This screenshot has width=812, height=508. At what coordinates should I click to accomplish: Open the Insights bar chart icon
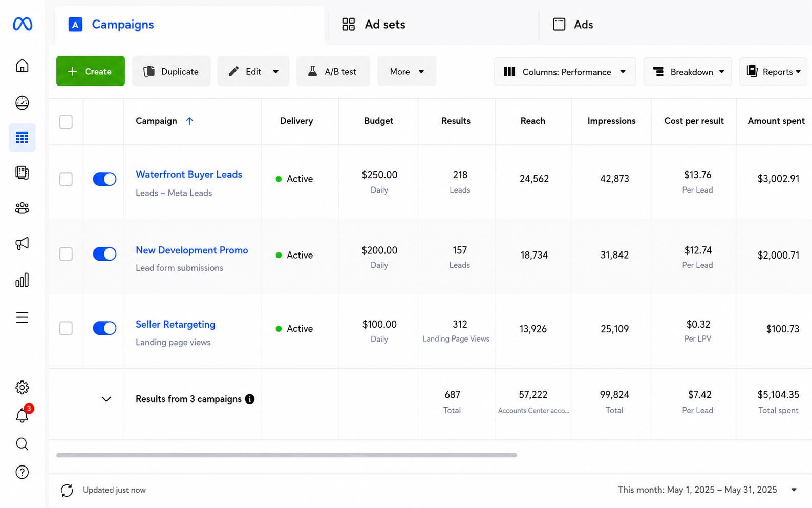tap(22, 280)
